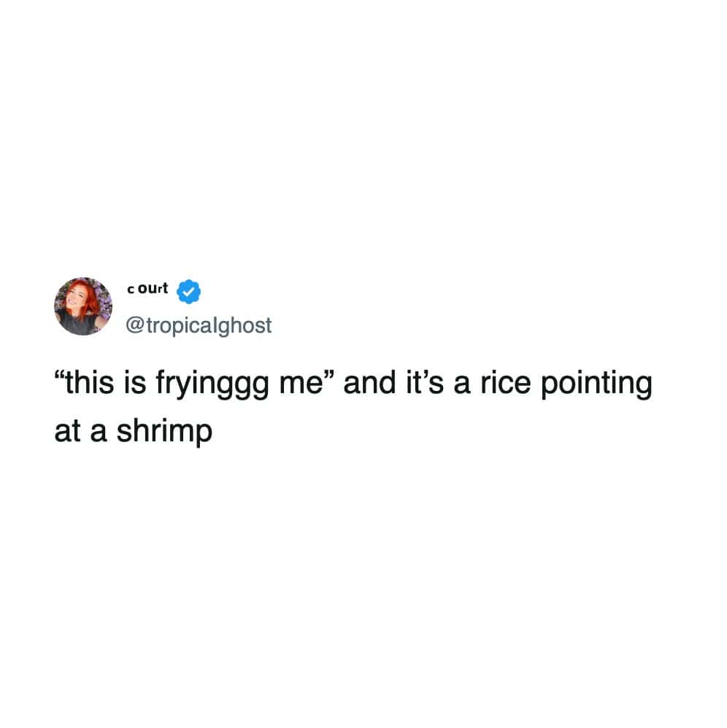Click the word "rice" in the tweet
This screenshot has height=728, width=727.
click(505, 384)
